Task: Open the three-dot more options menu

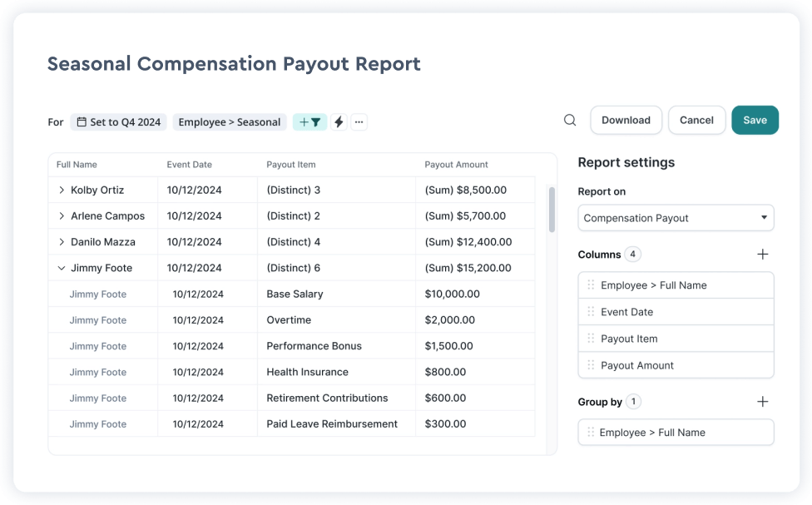Action: pos(359,122)
